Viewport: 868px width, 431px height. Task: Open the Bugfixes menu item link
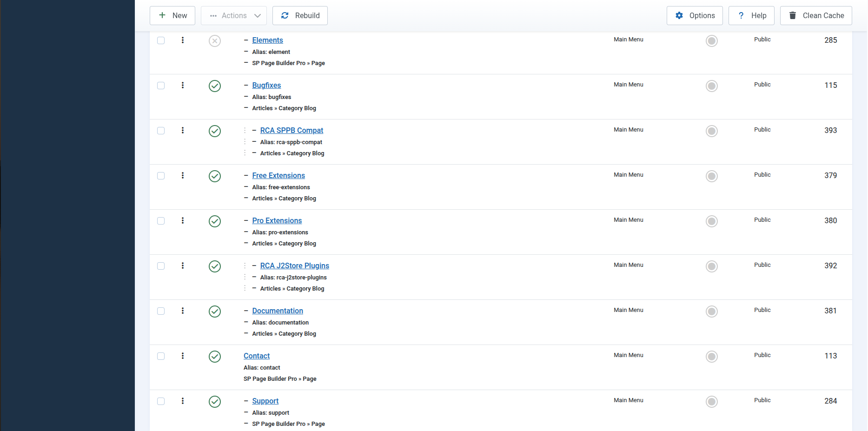266,85
